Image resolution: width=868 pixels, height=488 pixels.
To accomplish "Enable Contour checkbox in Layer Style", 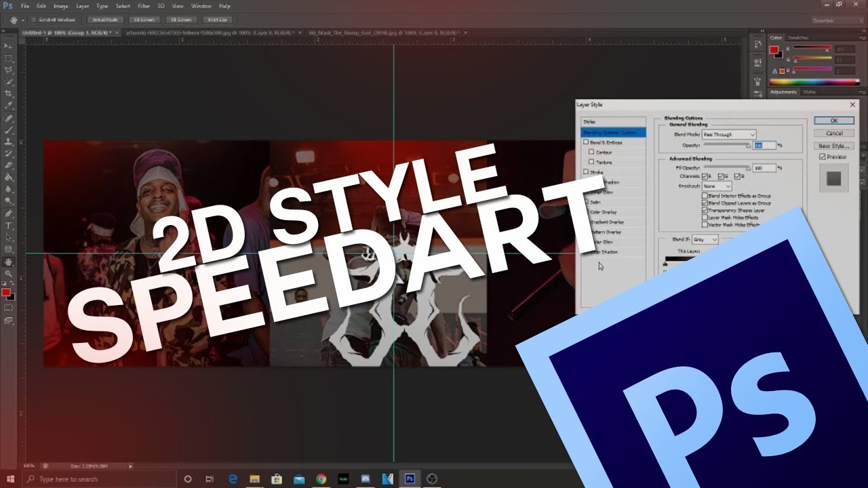I will point(592,152).
